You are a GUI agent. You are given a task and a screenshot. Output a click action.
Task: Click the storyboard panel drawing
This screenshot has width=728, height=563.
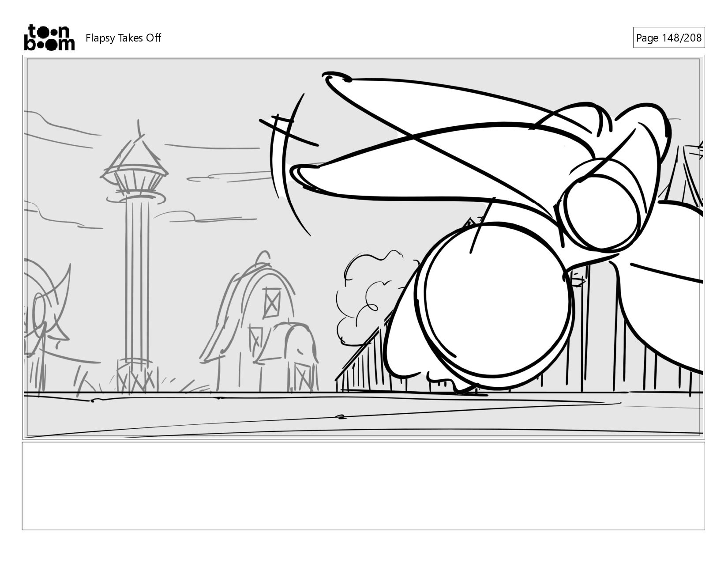364,247
